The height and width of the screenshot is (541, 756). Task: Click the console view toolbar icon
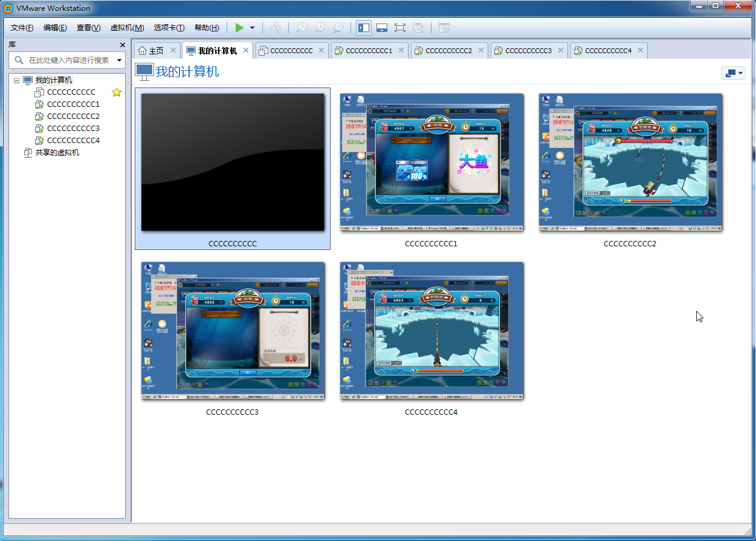(444, 28)
